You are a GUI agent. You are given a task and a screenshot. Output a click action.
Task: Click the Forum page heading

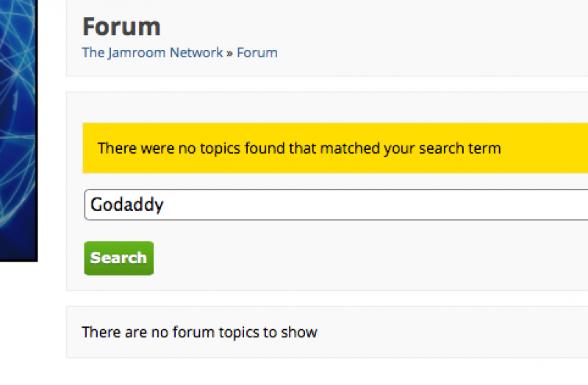[x=121, y=27]
